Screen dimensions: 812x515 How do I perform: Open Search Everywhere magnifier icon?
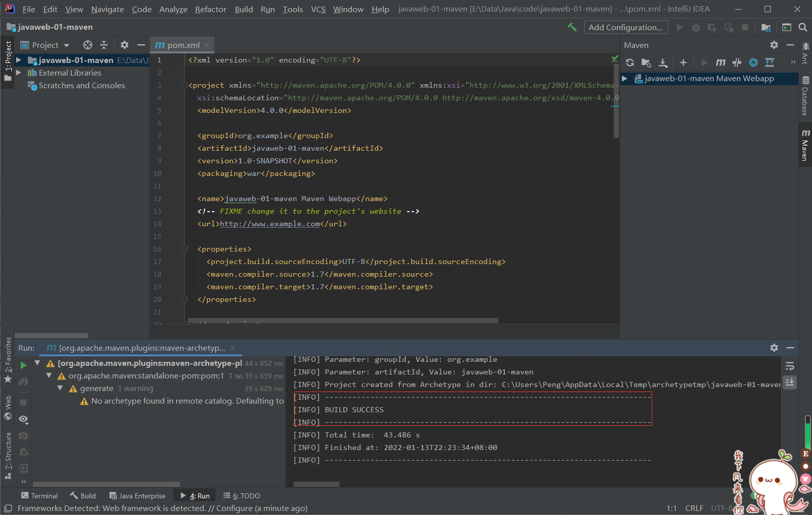[802, 27]
